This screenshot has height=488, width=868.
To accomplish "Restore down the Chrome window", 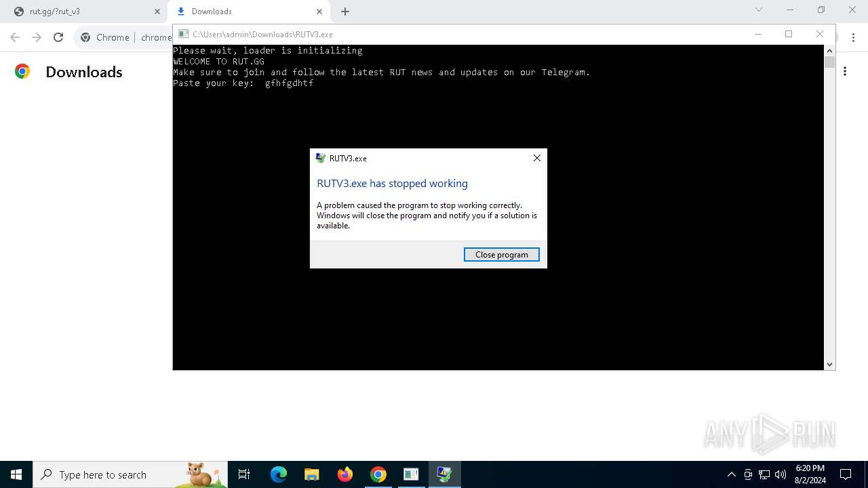I will 821,9.
